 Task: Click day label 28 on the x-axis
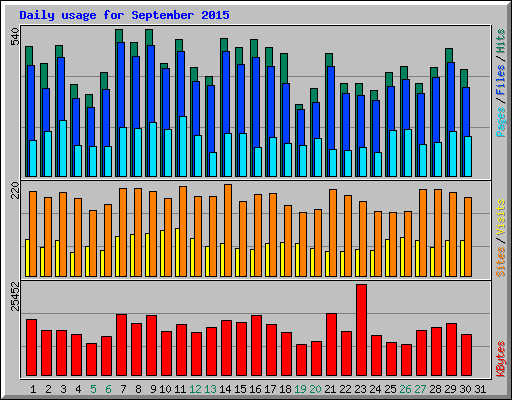point(435,389)
